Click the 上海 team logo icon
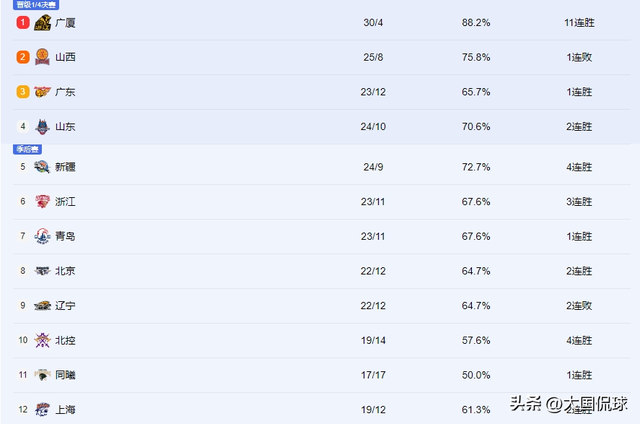The width and height of the screenshot is (640, 424). point(42,409)
